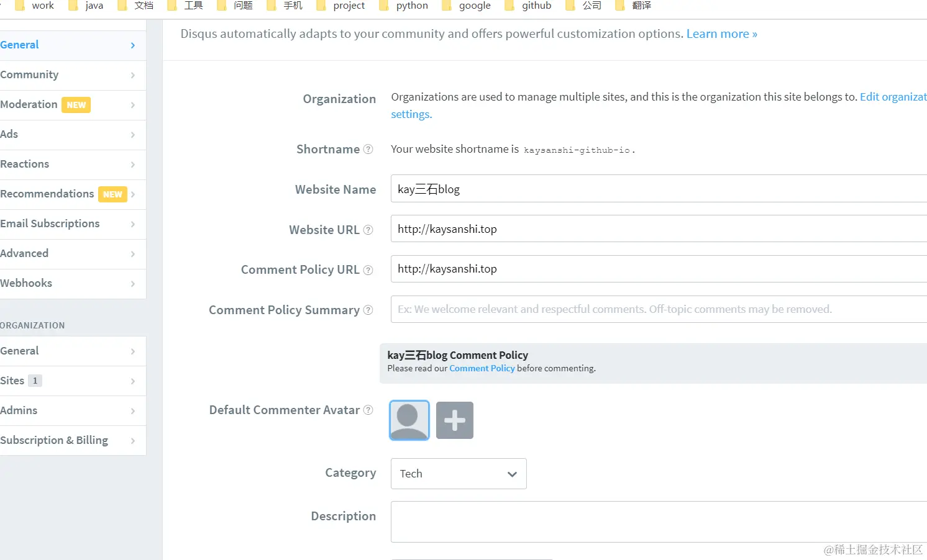The height and width of the screenshot is (560, 927).
Task: Click the Comment Policy URL field
Action: [x=659, y=269]
